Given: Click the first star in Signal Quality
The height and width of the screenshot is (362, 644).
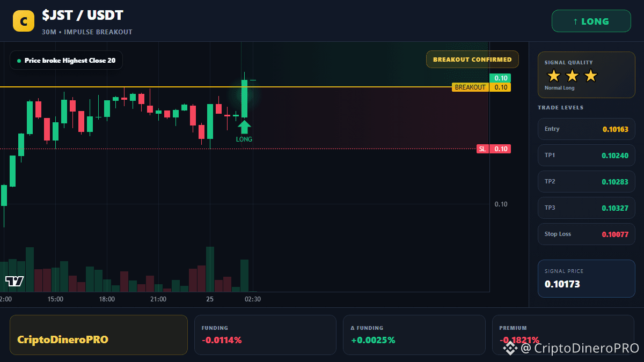Looking at the screenshot, I should coord(554,76).
